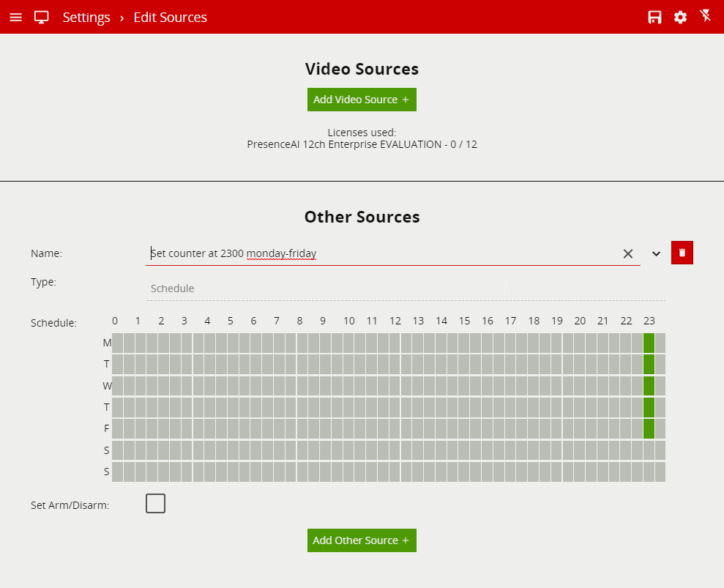Toggle Friday 23:00 green schedule cell

(x=649, y=428)
